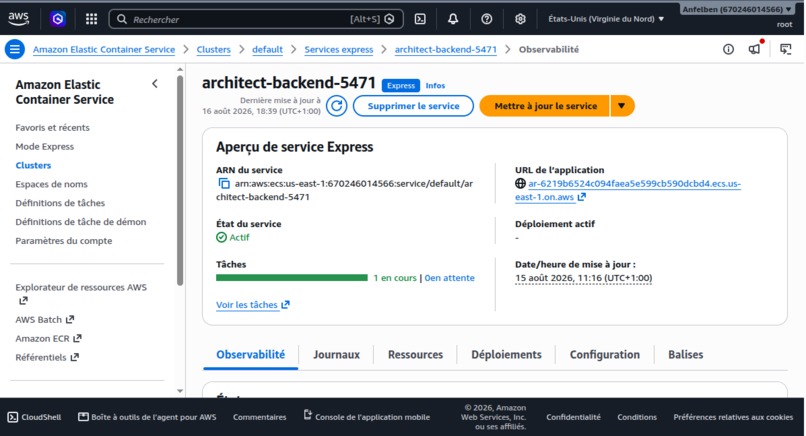Open Paramètres du compte in sidebar
Viewport: 806px width, 436px height.
coord(64,241)
